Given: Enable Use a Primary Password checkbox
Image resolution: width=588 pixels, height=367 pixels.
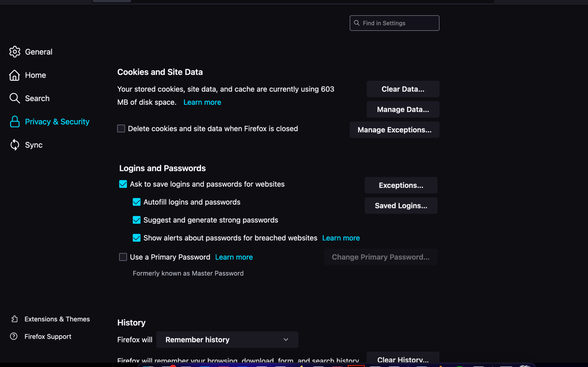Looking at the screenshot, I should (x=123, y=257).
